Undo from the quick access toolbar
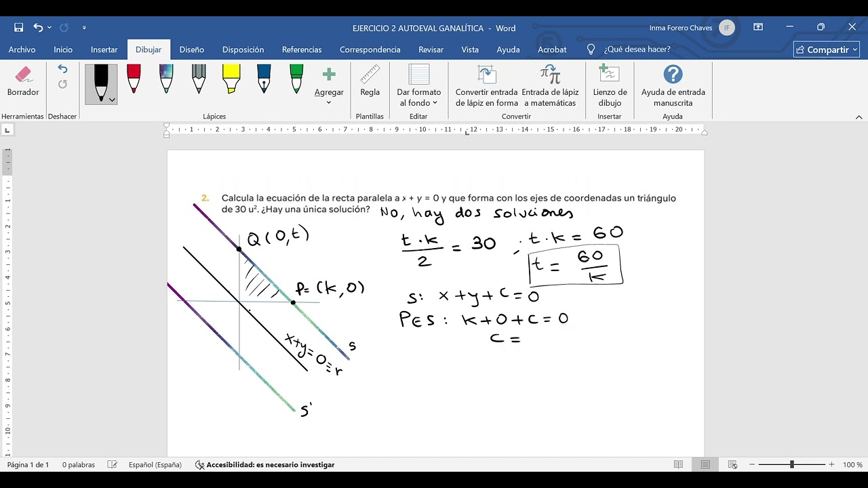 coord(38,28)
